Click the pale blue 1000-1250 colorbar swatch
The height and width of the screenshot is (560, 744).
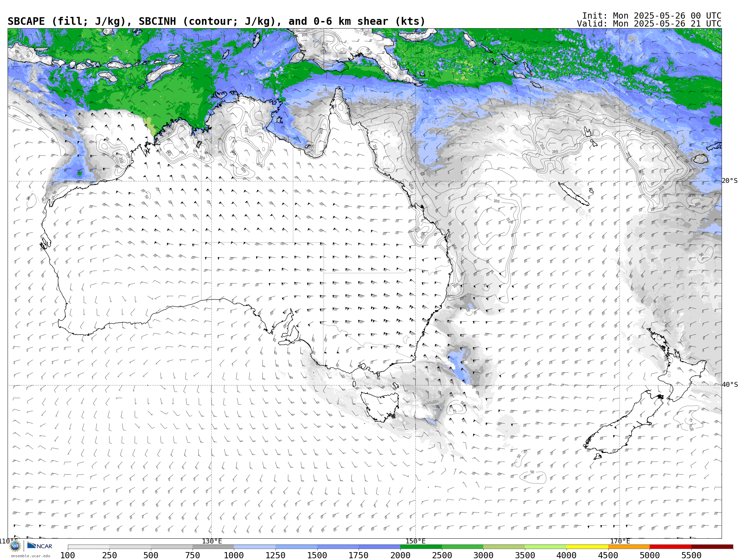[x=255, y=547]
